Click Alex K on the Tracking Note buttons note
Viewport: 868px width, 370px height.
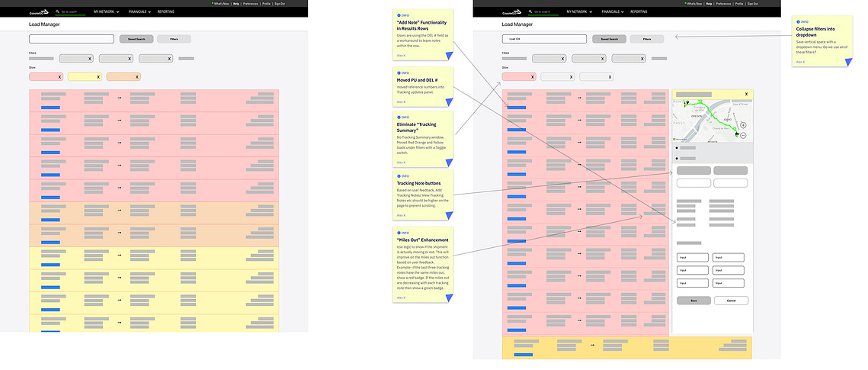coord(401,215)
